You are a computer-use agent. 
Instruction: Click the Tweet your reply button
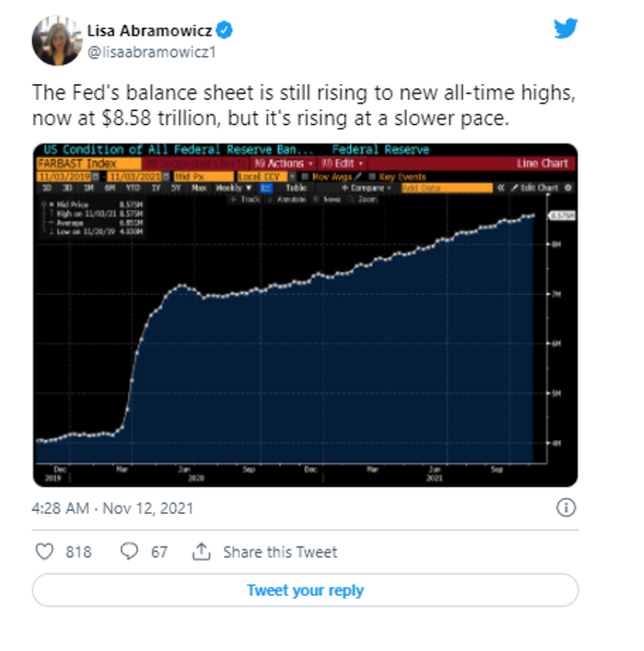(x=305, y=590)
